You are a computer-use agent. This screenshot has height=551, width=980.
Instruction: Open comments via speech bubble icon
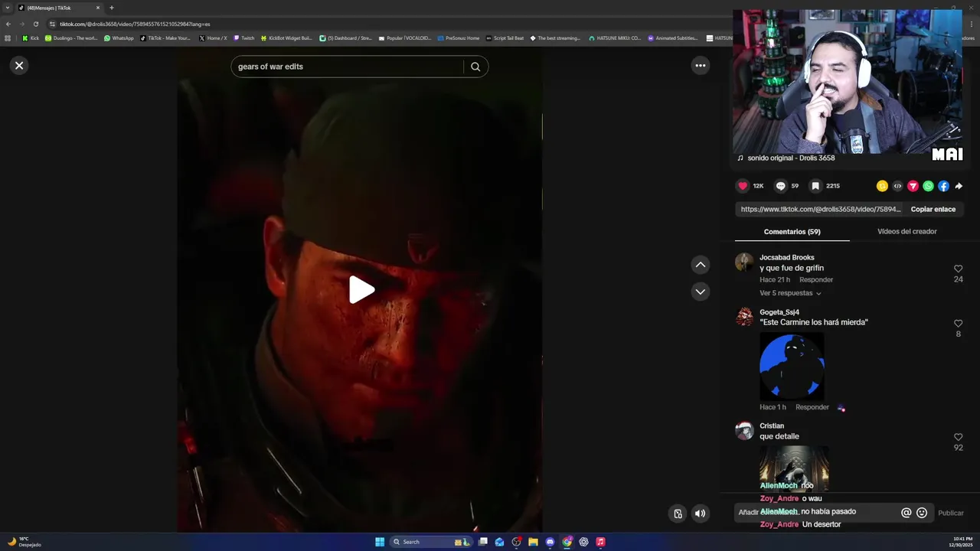[780, 186]
